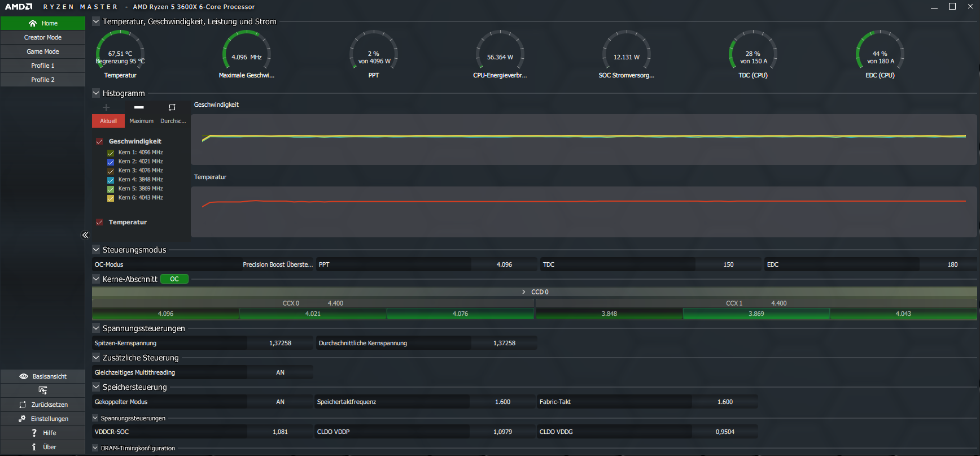
Task: Open Einstellungen settings
Action: (43, 419)
